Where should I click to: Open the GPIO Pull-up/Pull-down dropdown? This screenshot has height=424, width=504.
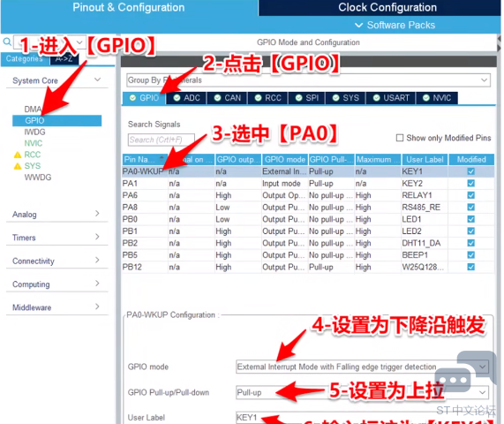pyautogui.click(x=362, y=392)
